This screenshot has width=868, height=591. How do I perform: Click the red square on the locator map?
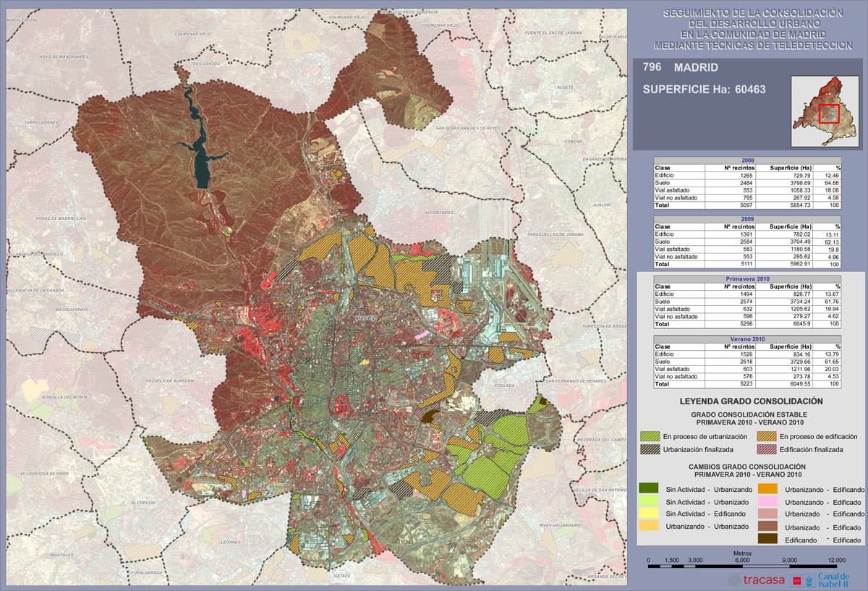click(829, 114)
